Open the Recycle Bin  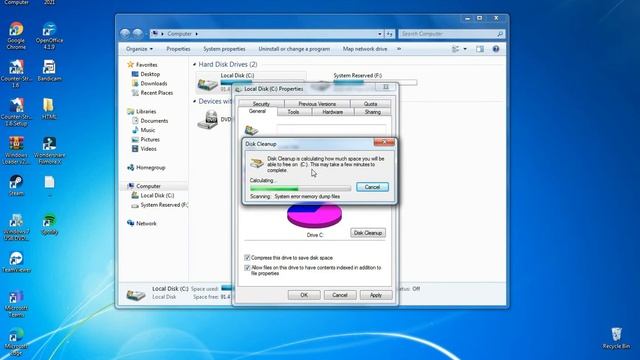click(x=616, y=338)
